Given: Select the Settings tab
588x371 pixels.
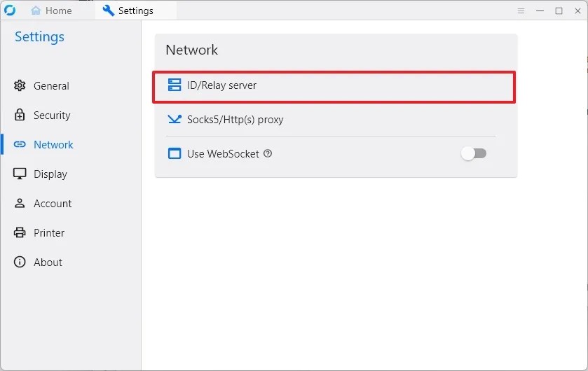Looking at the screenshot, I should [128, 10].
